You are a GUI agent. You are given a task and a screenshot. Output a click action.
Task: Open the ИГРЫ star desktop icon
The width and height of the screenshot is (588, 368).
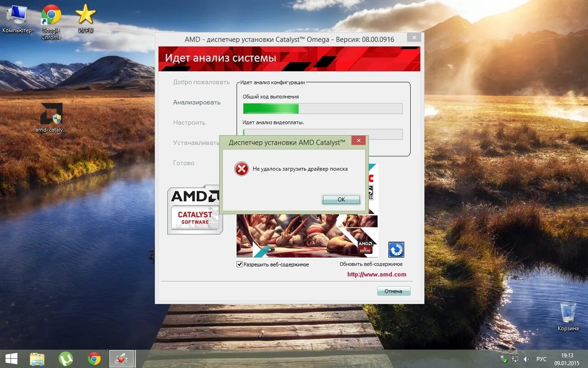85,19
